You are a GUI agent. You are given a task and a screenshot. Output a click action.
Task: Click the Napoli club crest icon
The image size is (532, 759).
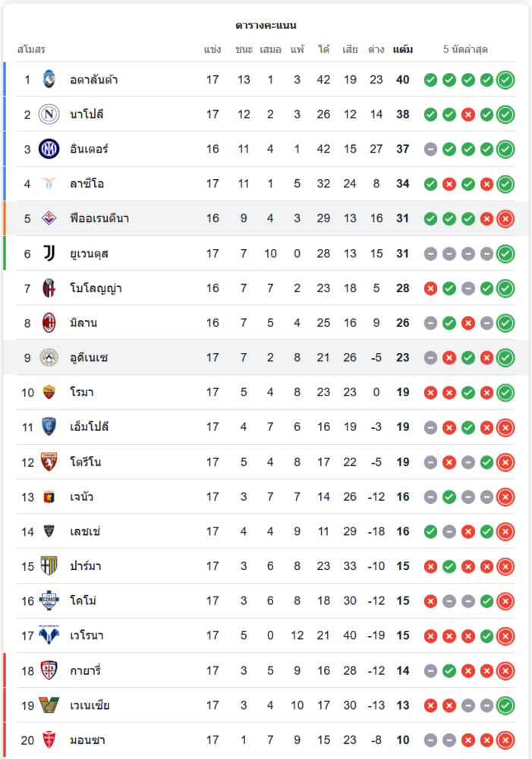49,115
